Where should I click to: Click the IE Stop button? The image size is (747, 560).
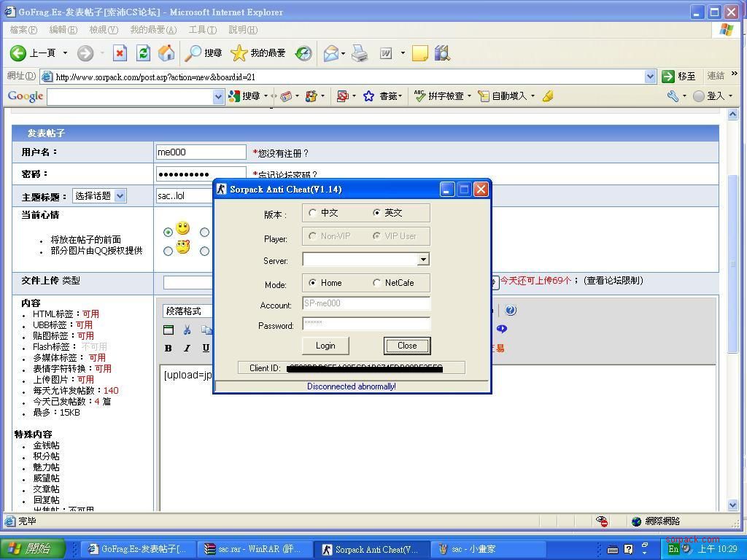tap(120, 53)
